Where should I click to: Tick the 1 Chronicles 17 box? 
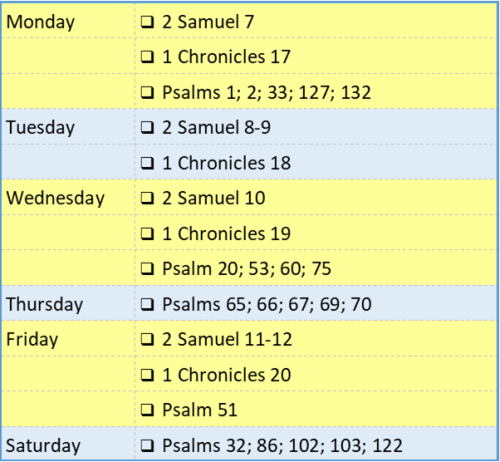click(147, 57)
